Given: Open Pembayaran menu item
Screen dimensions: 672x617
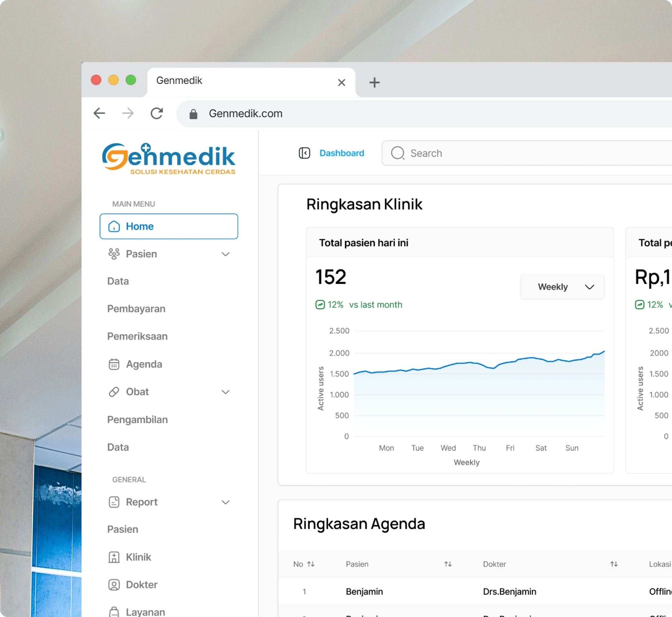Looking at the screenshot, I should coord(136,308).
